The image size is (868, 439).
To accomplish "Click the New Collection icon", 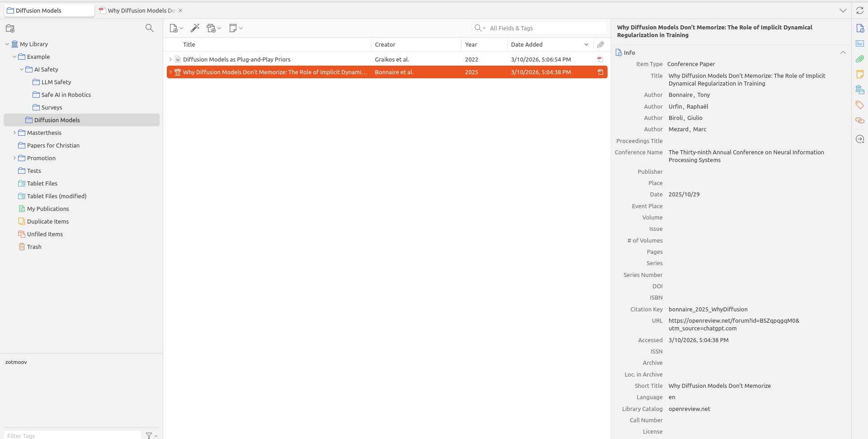I will (x=10, y=29).
